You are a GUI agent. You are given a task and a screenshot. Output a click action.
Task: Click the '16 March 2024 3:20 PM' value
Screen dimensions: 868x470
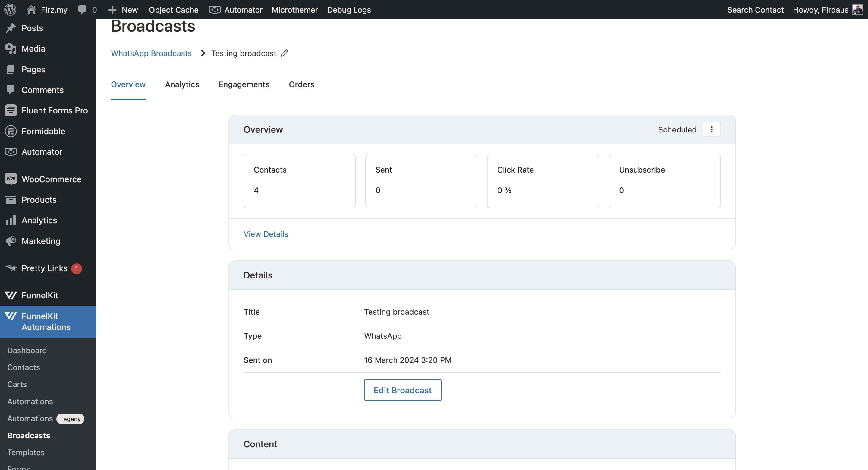[x=408, y=360]
